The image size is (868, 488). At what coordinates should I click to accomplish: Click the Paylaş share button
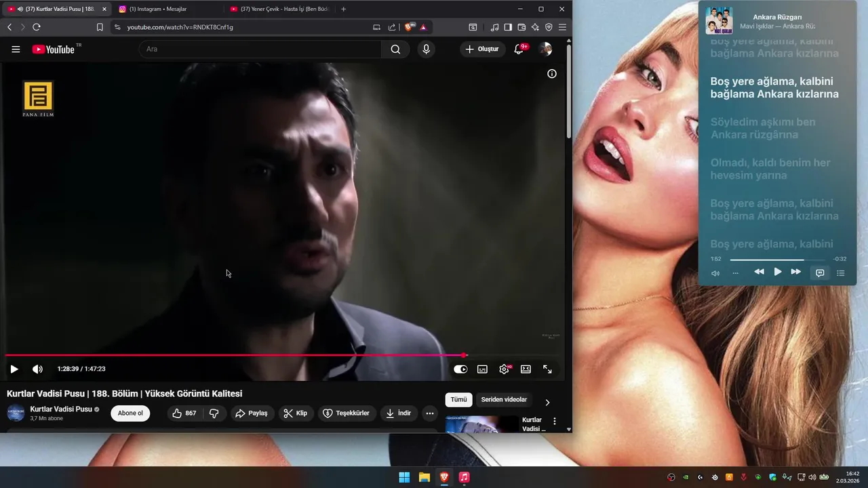coord(252,413)
